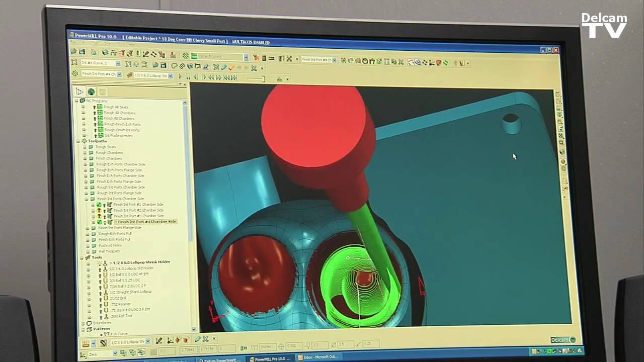644x362 pixels.
Task: Click the green checkmark icon in the pattern toolbar
Action: coord(230,67)
